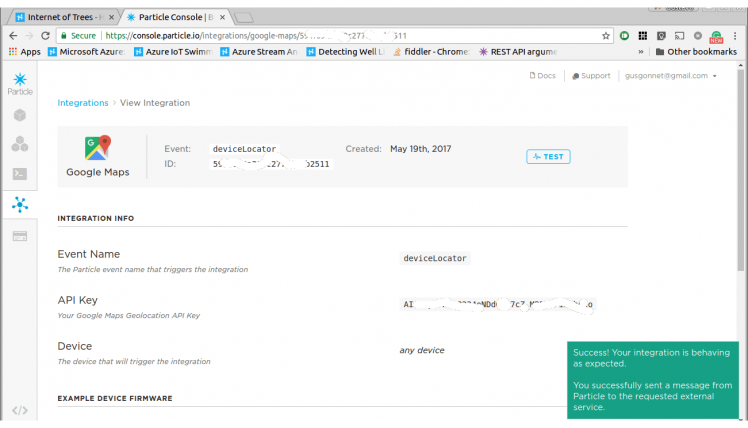Click the grey circle extension icon
The height and width of the screenshot is (428, 748).
(697, 36)
